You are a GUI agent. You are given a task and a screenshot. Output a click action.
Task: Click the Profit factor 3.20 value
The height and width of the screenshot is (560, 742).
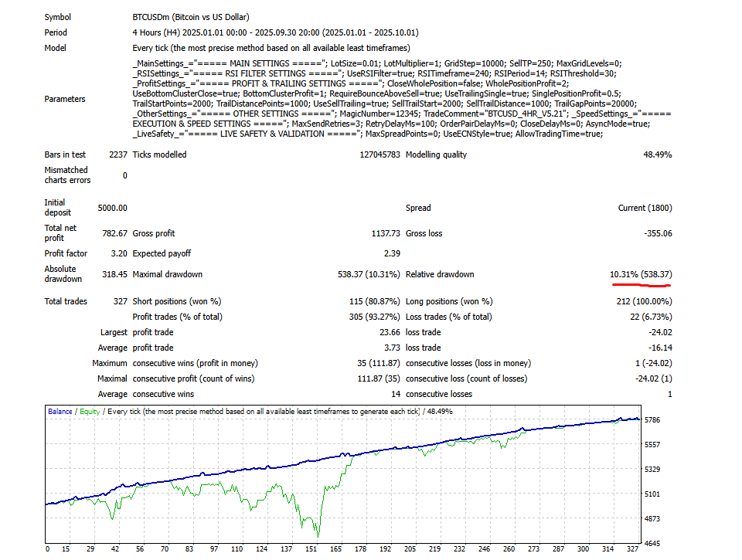[x=118, y=253]
